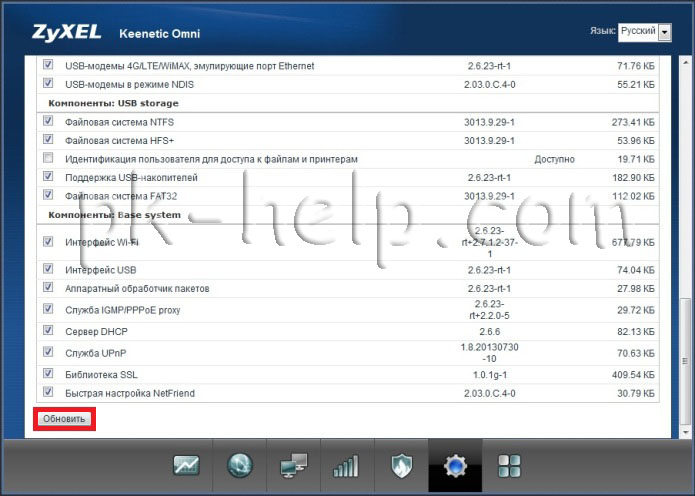
Task: Click size 82.13 КБ cell
Action: point(636,332)
